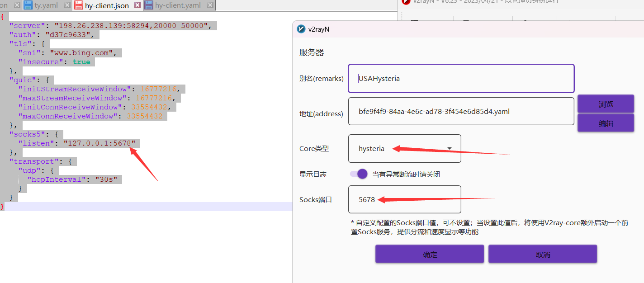Screen dimensions: 644x283
Task: Click the "server" line in the JSON editor
Action: (110, 26)
